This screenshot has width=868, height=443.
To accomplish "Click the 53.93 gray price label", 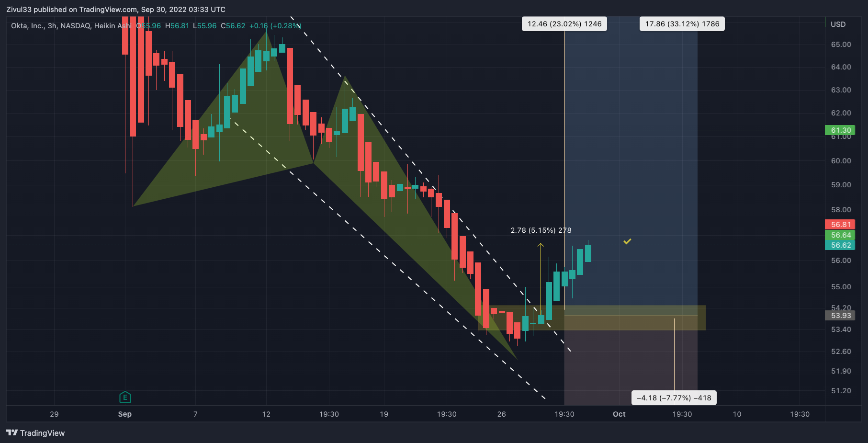I will (841, 315).
